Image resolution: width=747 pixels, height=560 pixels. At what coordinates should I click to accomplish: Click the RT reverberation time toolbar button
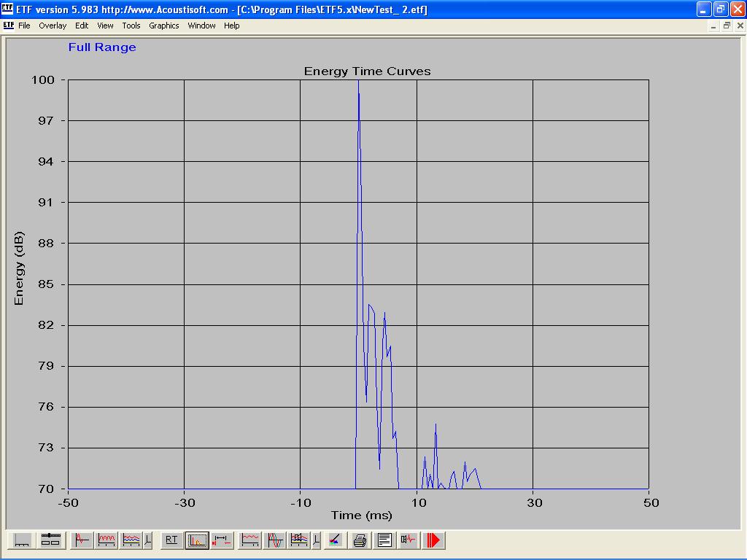[171, 540]
